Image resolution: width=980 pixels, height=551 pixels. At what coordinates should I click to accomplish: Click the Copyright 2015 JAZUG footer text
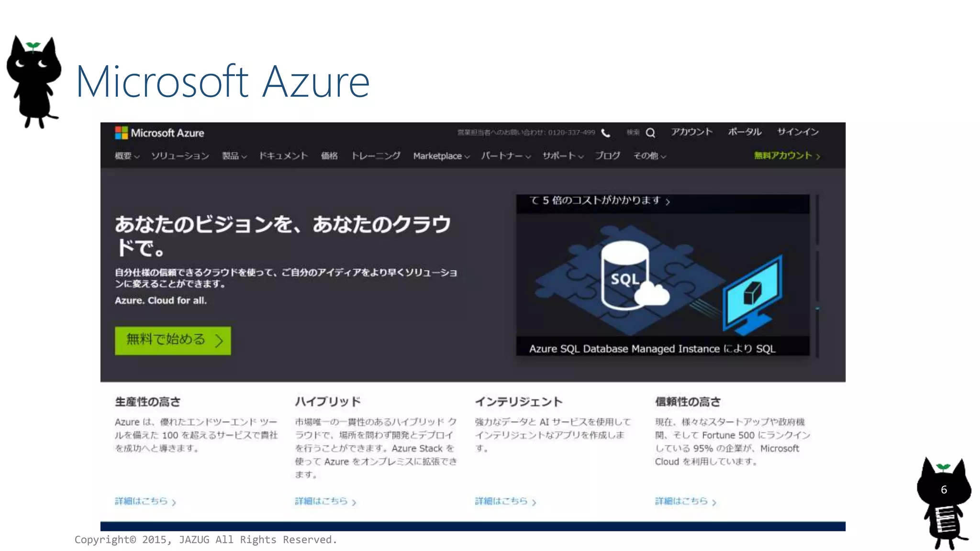pos(206,540)
